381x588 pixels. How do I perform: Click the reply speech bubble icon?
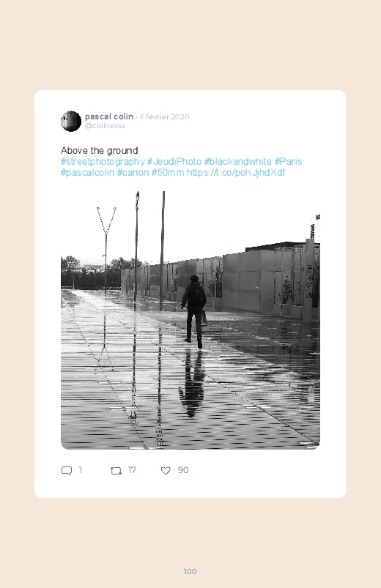pos(67,471)
